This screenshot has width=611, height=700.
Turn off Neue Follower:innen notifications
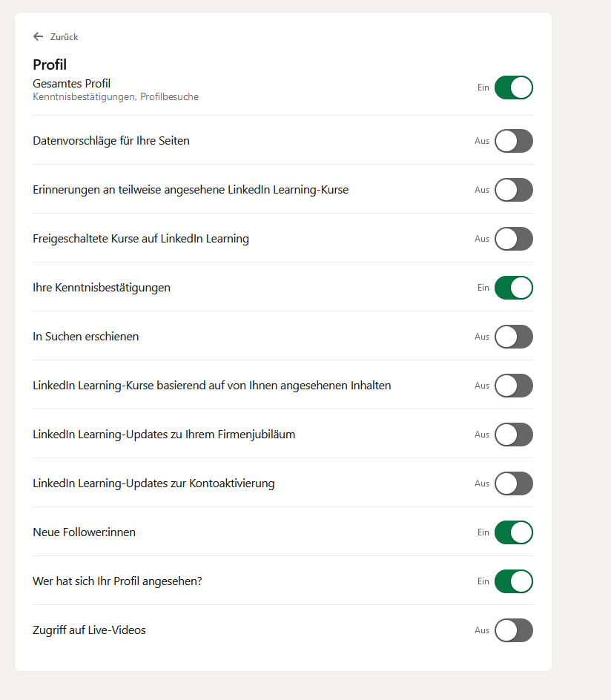pyautogui.click(x=513, y=532)
